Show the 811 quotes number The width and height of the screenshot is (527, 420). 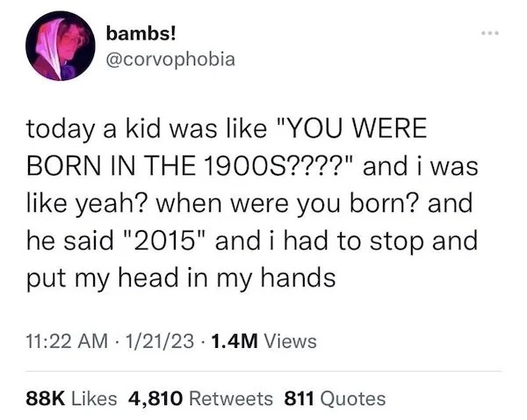click(x=300, y=399)
